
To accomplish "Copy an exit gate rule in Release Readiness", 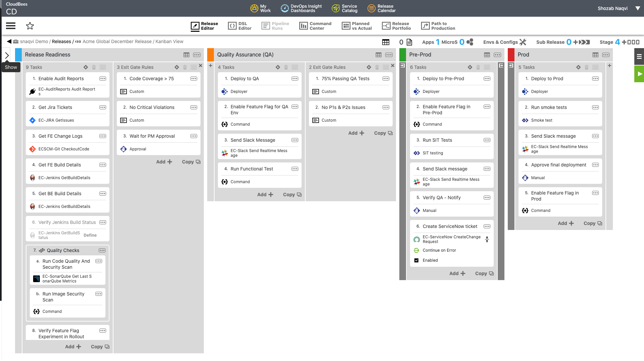I will tap(191, 162).
